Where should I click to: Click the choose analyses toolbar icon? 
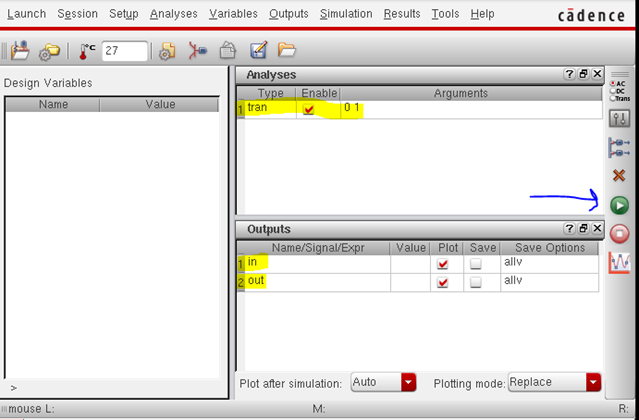coord(198,51)
